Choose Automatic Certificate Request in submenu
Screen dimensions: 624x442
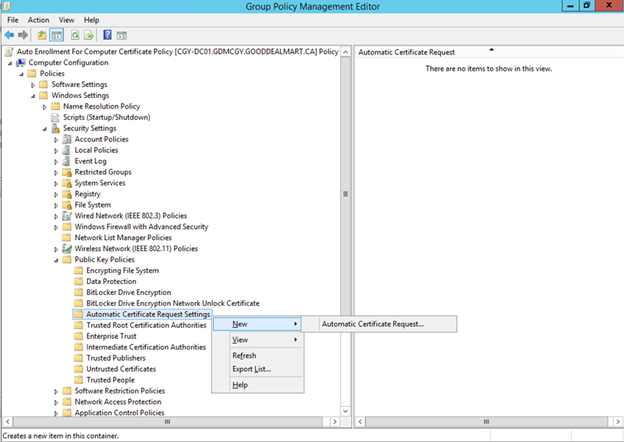point(373,324)
